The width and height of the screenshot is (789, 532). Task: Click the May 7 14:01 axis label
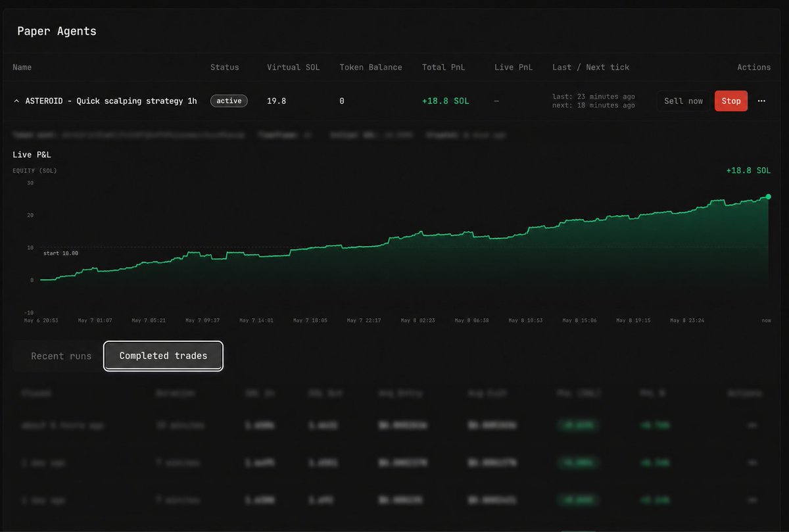tap(256, 320)
